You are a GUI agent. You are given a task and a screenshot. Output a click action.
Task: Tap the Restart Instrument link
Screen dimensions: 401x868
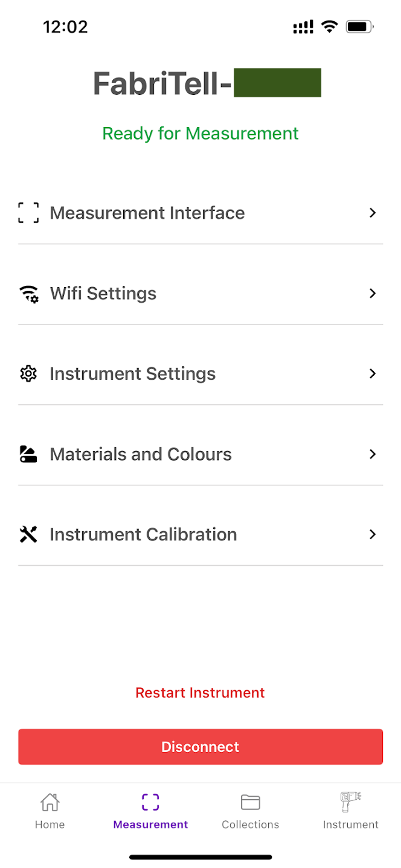pos(200,693)
